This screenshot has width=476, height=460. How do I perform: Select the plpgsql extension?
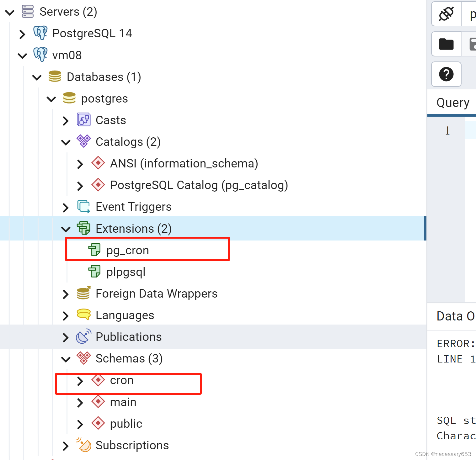pyautogui.click(x=126, y=272)
